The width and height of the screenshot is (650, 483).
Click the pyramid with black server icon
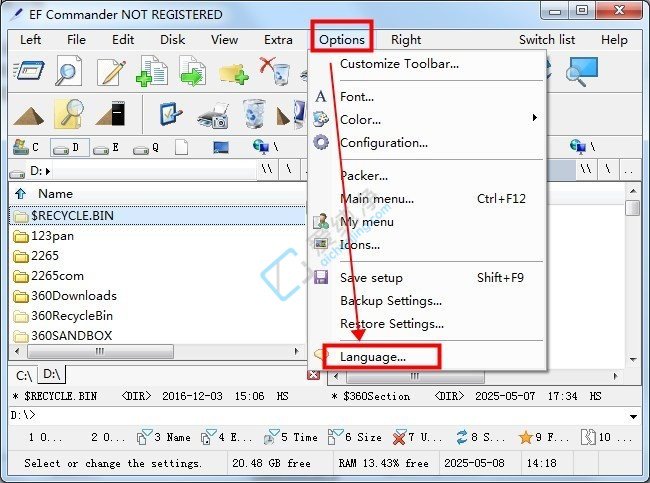110,113
